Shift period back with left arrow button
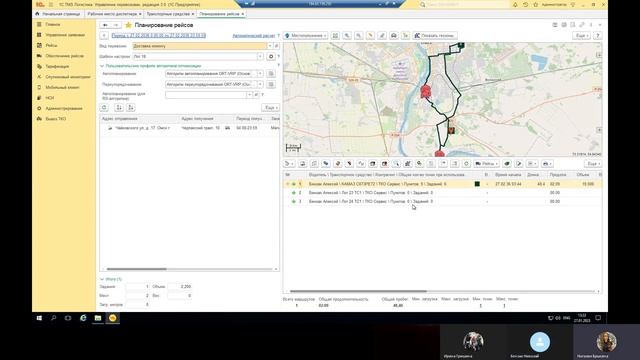The height and width of the screenshot is (360, 640). pos(104,36)
